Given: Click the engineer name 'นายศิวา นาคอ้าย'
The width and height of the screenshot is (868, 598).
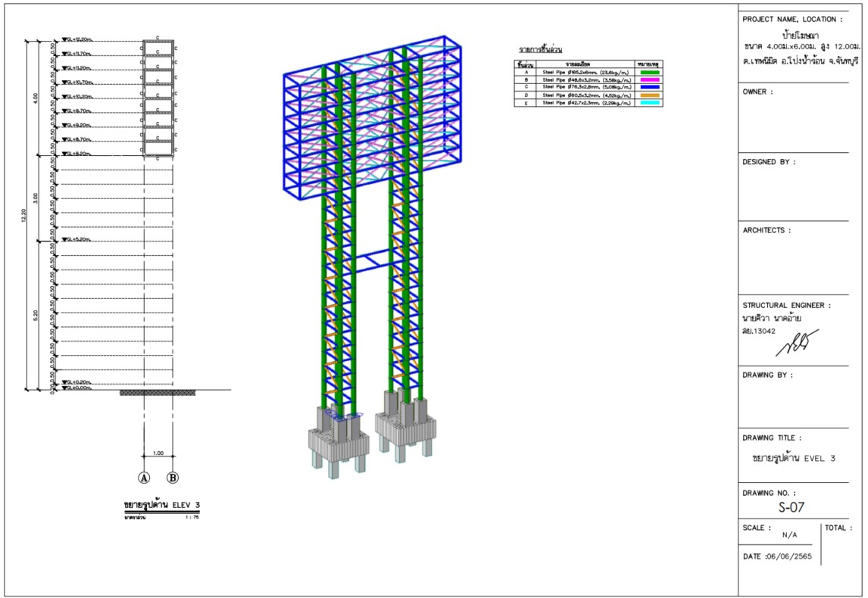Looking at the screenshot, I should point(771,319).
